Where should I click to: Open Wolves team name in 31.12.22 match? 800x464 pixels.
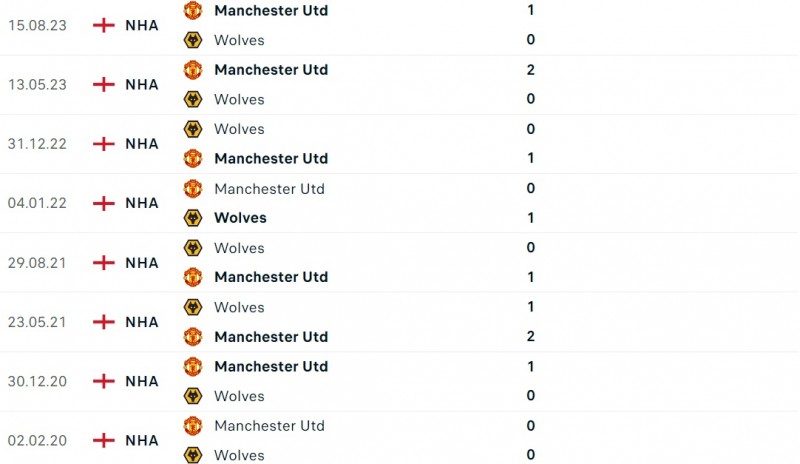click(x=239, y=129)
